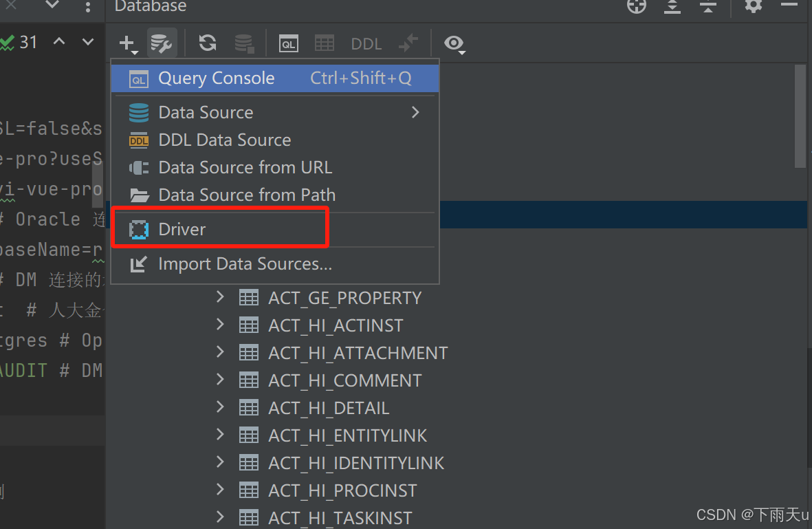Click the Query Console QL menu icon
Image resolution: width=812 pixels, height=529 pixels.
click(x=139, y=79)
